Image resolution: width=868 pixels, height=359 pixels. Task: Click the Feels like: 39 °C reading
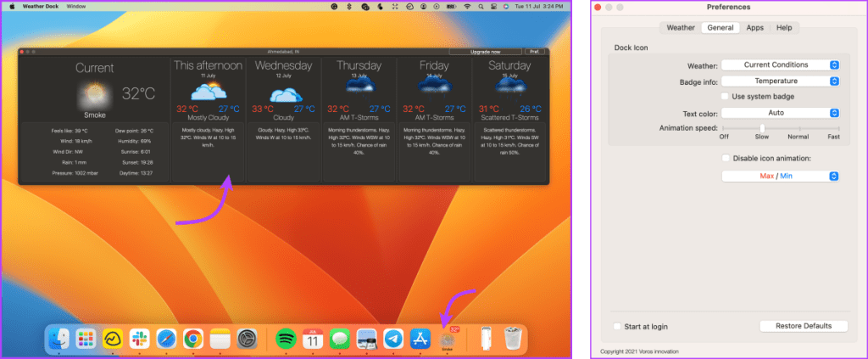[x=70, y=131]
